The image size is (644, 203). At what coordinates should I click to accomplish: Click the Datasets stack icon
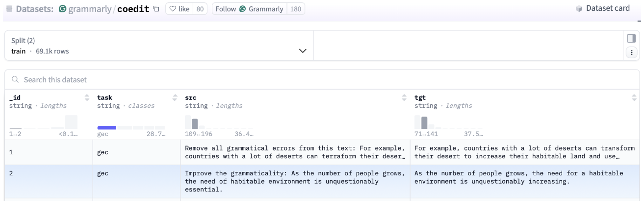pos(9,9)
